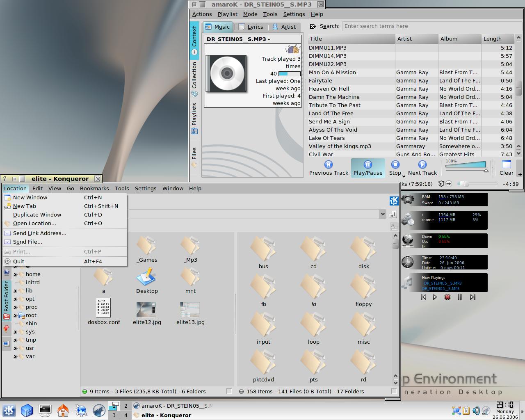Screen dimensions: 525x420
Task: Clear the amaroK playlist
Action: coord(507,168)
